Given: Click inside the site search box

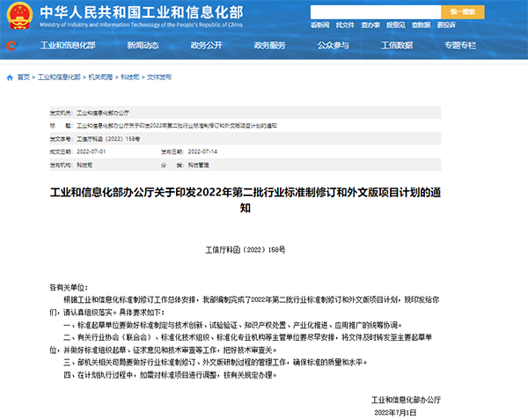Looking at the screenshot, I should coord(376,12).
